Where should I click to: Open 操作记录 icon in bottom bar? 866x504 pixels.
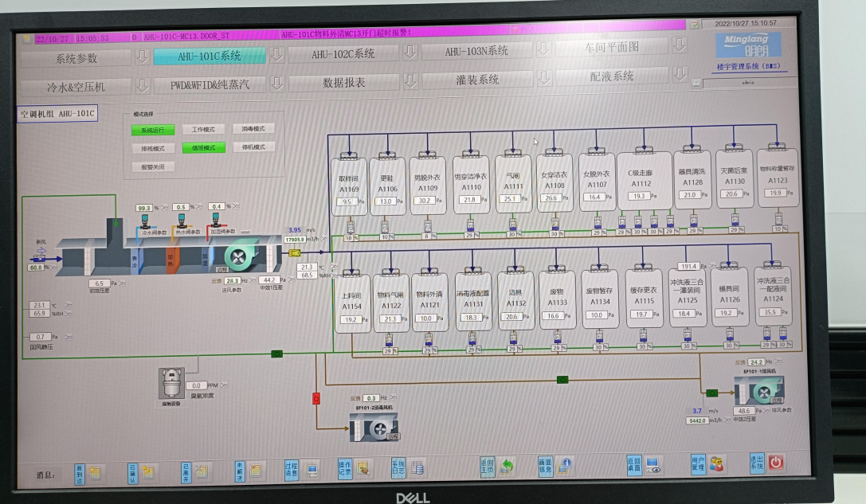pos(362,468)
